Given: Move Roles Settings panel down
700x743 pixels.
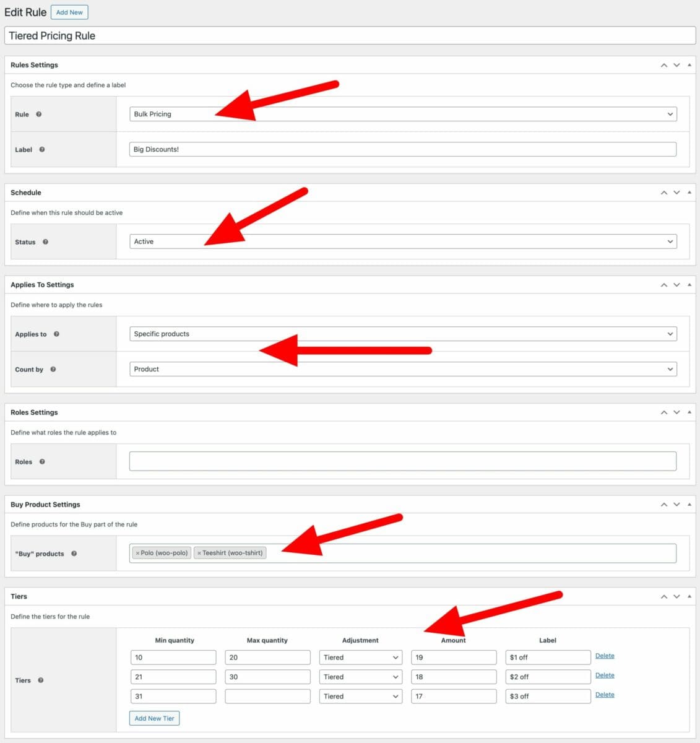Looking at the screenshot, I should (x=676, y=412).
